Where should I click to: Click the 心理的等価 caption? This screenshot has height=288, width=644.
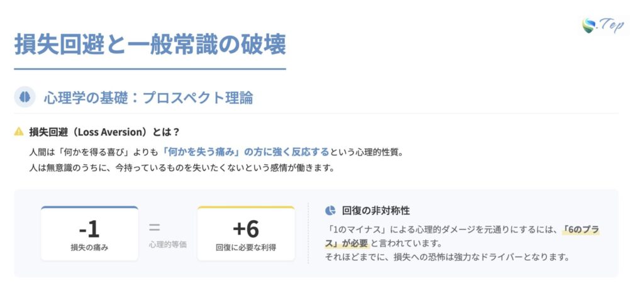[167, 244]
